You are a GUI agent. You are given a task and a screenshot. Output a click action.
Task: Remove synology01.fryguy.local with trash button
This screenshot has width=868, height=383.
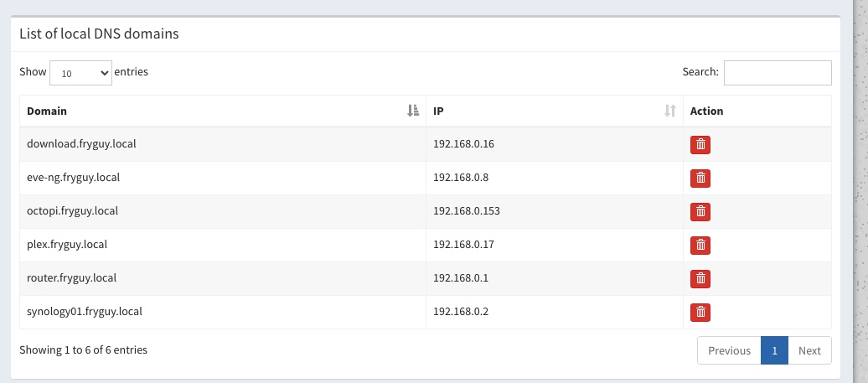click(700, 312)
